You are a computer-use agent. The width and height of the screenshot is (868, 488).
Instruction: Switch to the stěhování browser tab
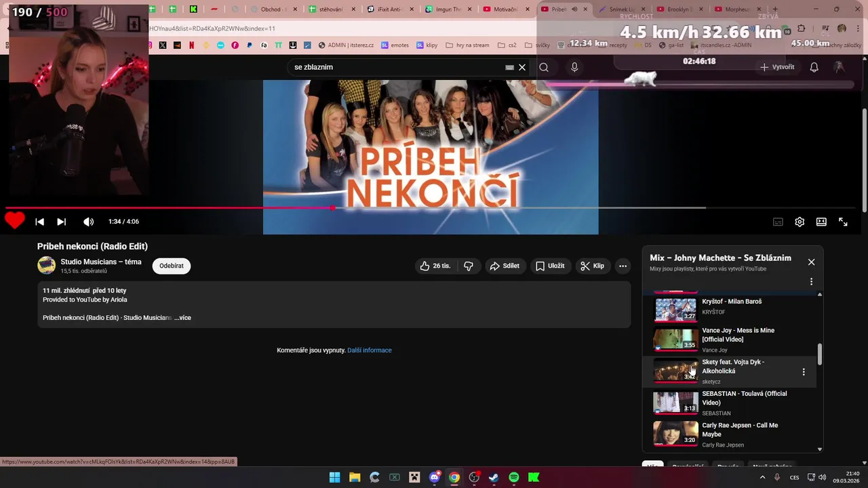tap(332, 9)
